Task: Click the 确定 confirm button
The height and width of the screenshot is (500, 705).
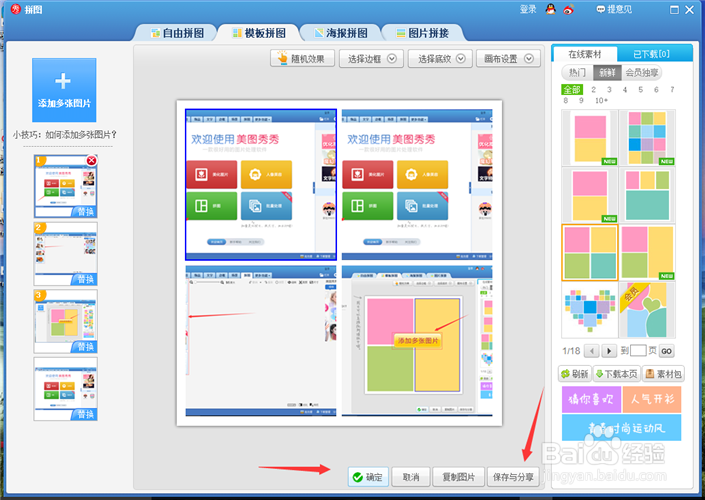Action: (x=368, y=477)
